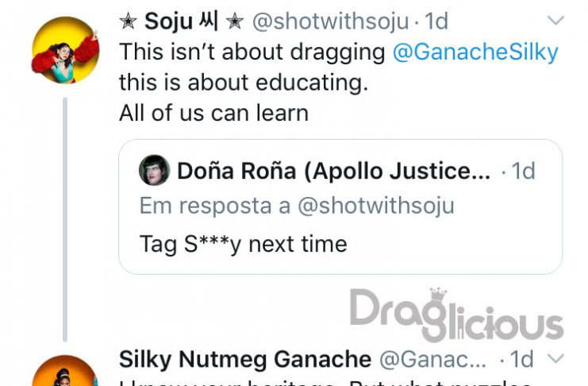Screen dimensions: 588x386
Task: Open the @GanacheSilky mention link
Action: pos(475,52)
